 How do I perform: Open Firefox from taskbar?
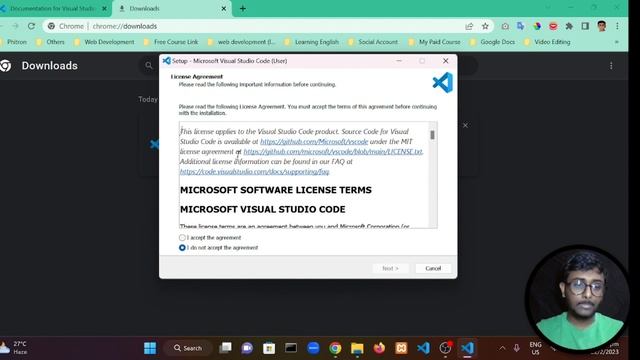point(379,348)
